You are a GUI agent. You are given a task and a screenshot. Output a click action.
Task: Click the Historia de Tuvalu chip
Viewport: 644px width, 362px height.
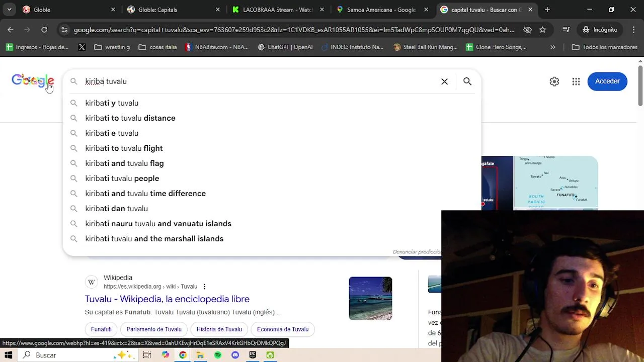pos(219,329)
